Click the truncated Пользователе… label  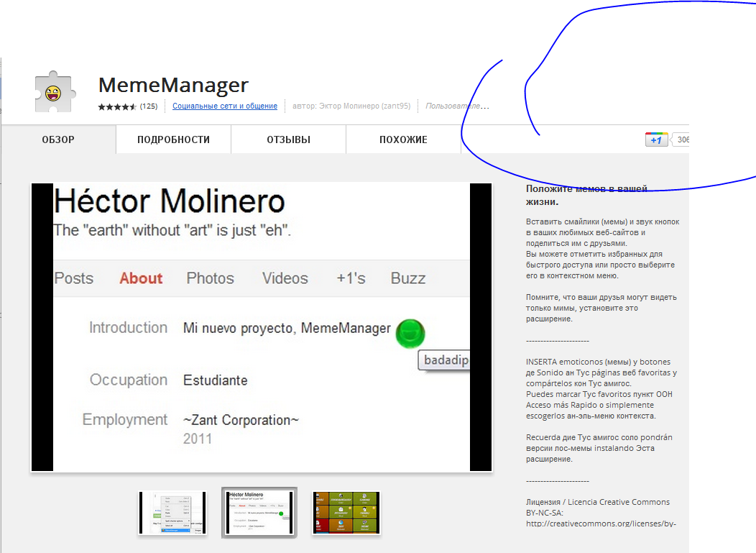tap(457, 106)
